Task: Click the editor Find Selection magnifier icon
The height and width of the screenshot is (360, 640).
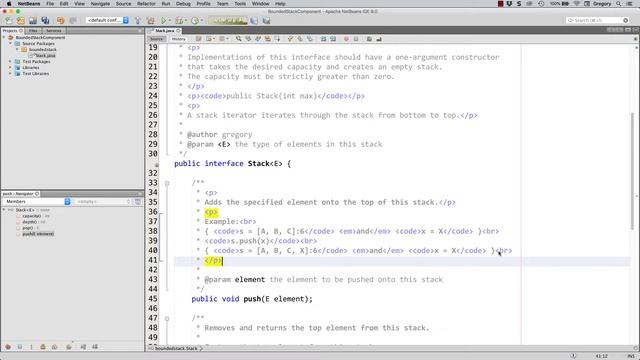Action: pos(238,39)
